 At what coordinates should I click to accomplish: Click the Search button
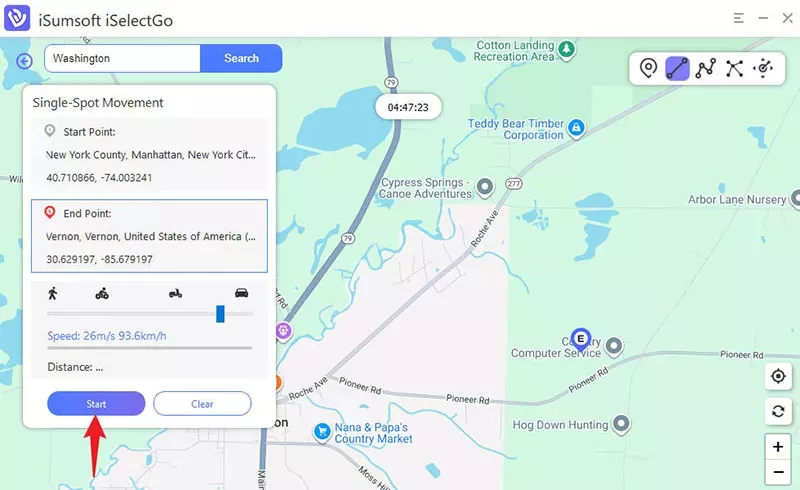[241, 58]
